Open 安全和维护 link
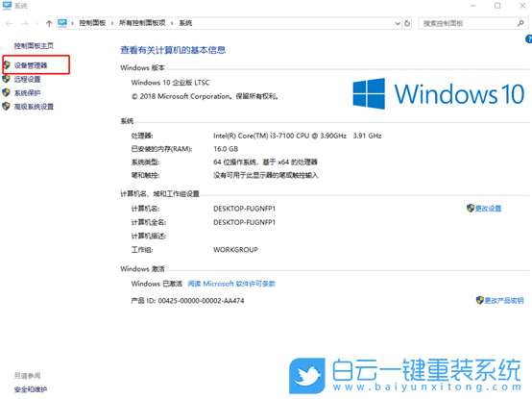 [31, 389]
